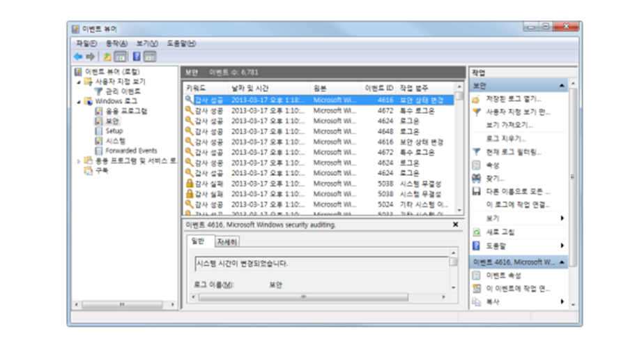Image resolution: width=644 pixels, height=351 pixels.
Task: Click the 시스템 시간이 변경되었습니다 description field
Action: [x=321, y=264]
